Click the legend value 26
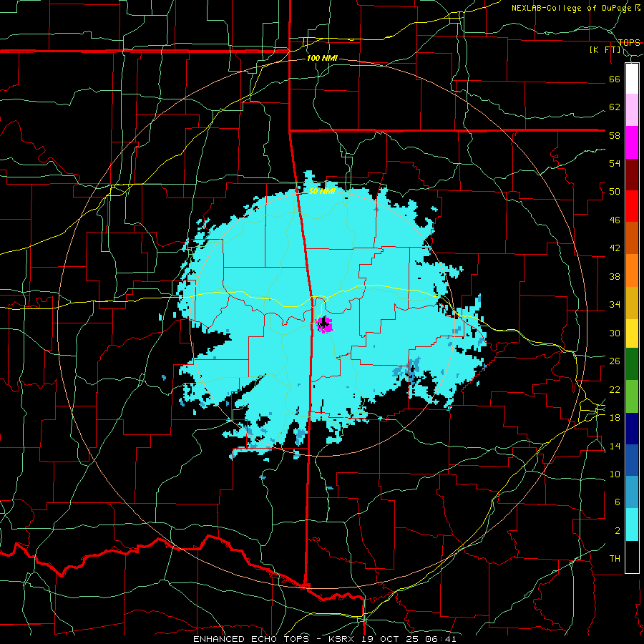644x644 pixels. coord(615,361)
